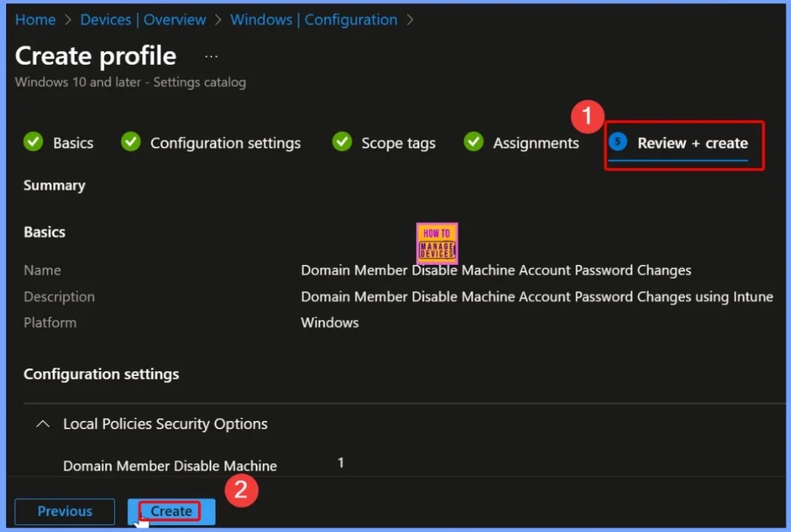Click the checkmark icon beside Configuration settings

131,143
